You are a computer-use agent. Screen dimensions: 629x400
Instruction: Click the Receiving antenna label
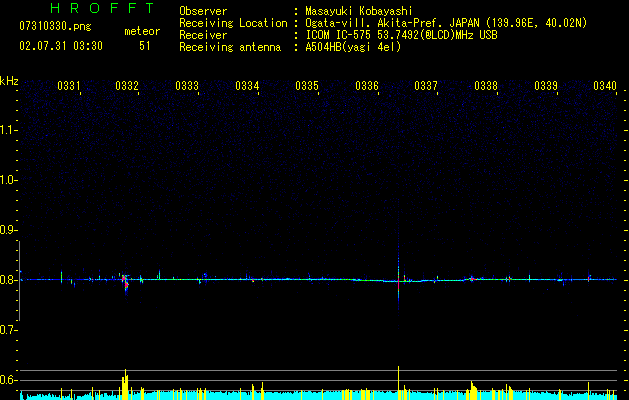click(x=230, y=47)
